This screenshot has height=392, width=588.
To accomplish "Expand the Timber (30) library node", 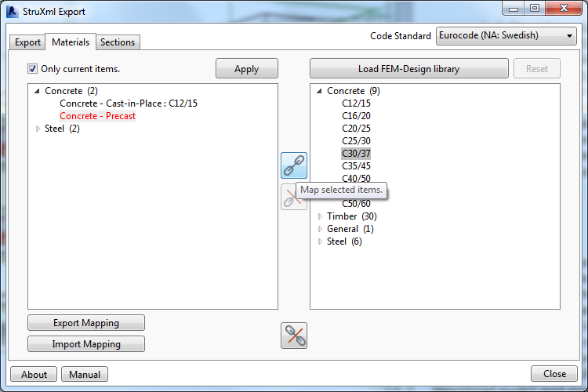I will (320, 216).
